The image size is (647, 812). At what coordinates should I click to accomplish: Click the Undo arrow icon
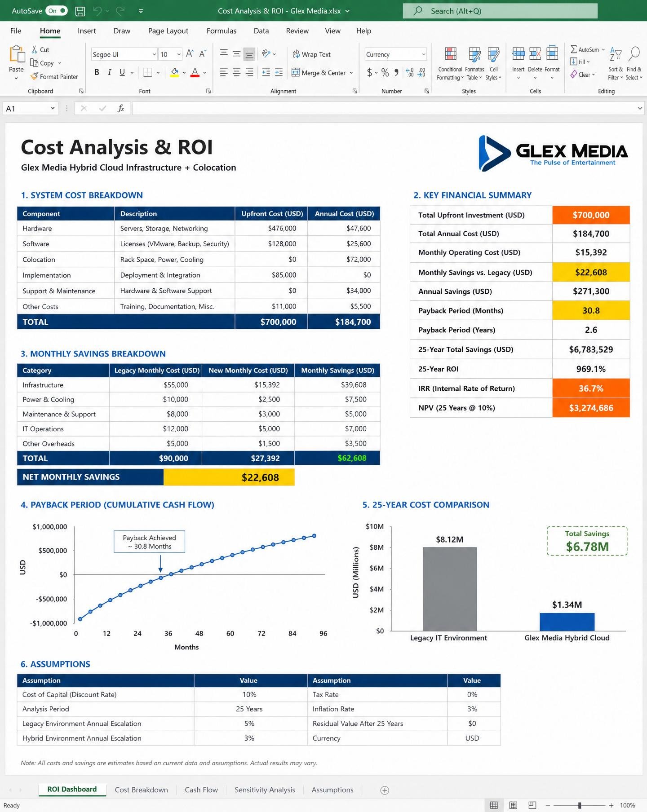pos(97,11)
